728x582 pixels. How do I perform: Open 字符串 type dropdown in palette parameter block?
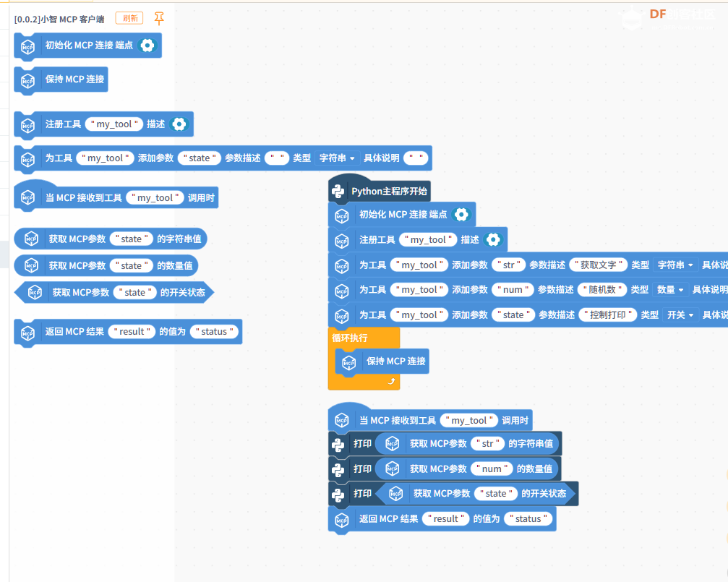[x=338, y=158]
